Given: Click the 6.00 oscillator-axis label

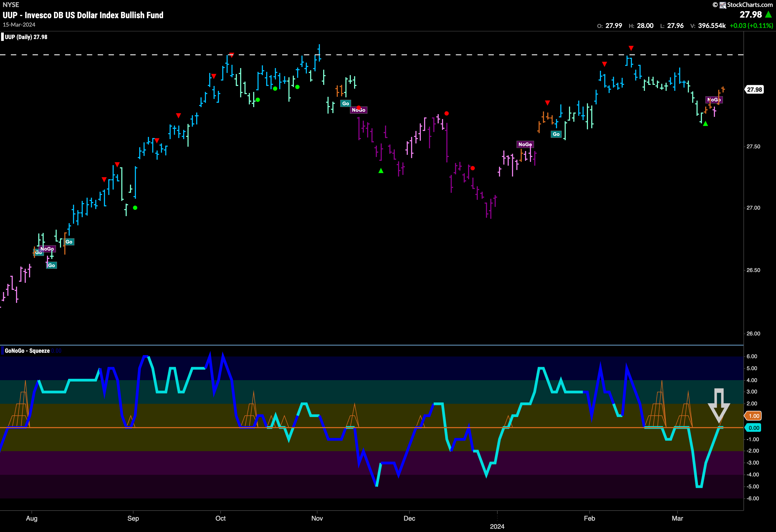Looking at the screenshot, I should pyautogui.click(x=752, y=357).
